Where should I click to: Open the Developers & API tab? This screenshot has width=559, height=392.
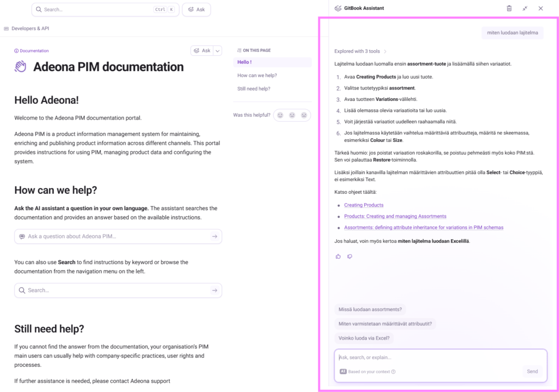26,28
